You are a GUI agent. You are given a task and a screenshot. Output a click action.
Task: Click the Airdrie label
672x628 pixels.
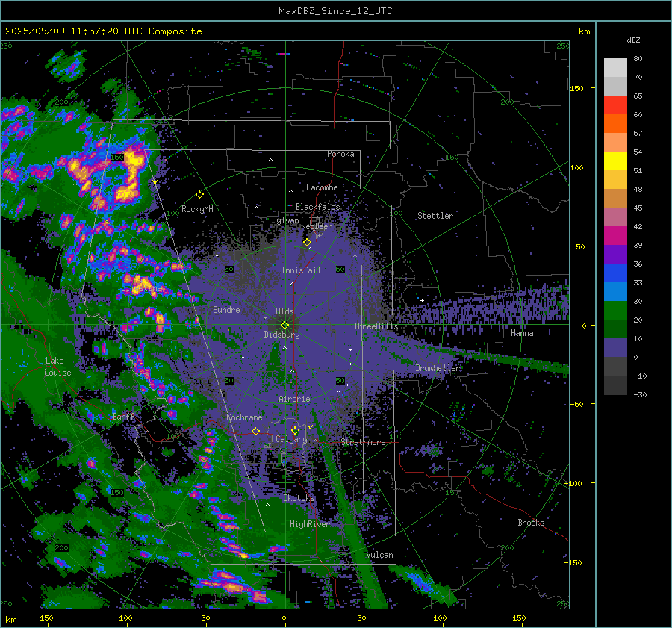pos(294,399)
